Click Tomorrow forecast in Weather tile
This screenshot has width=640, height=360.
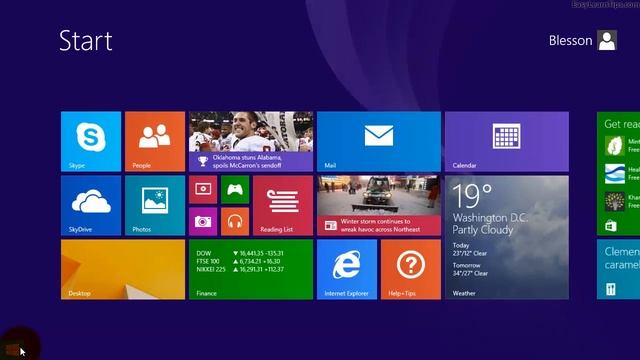[470, 269]
